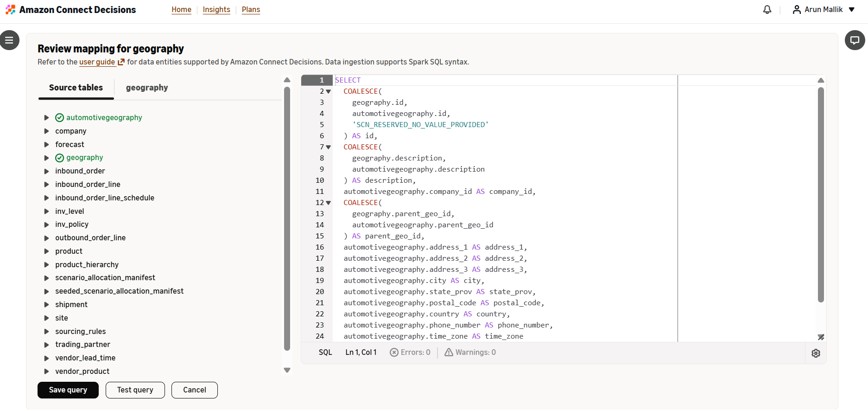Image resolution: width=868 pixels, height=411 pixels.
Task: Save the query
Action: [68, 390]
